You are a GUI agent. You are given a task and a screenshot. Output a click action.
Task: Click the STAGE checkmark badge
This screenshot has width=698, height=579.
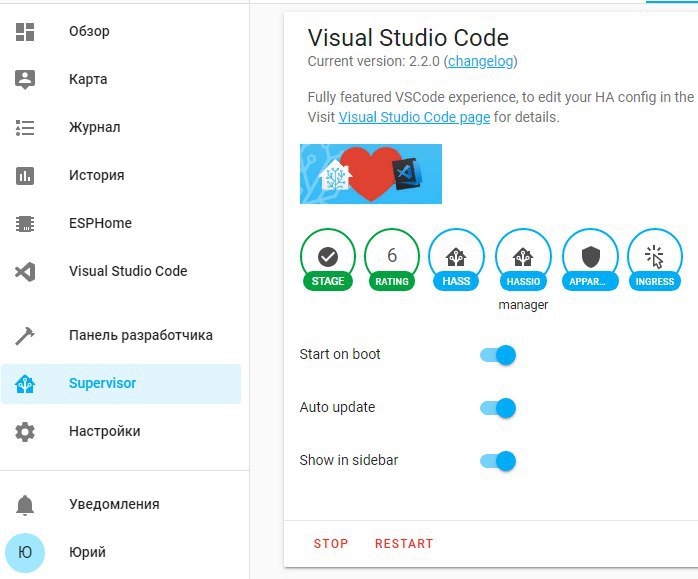point(328,260)
